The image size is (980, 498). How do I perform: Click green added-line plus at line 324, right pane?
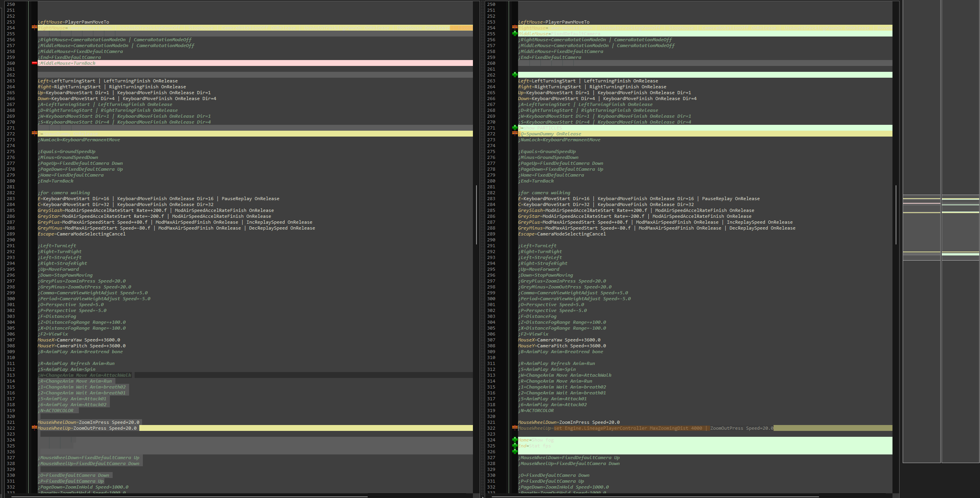coord(515,440)
